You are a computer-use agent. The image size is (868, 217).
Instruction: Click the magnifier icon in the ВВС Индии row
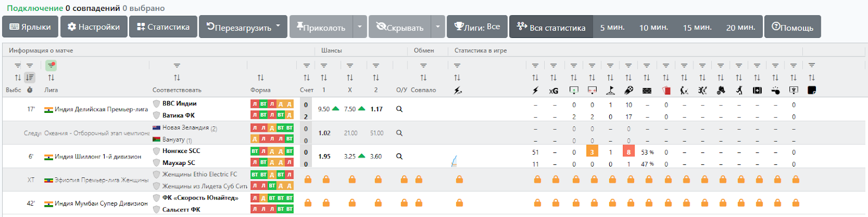point(399,109)
